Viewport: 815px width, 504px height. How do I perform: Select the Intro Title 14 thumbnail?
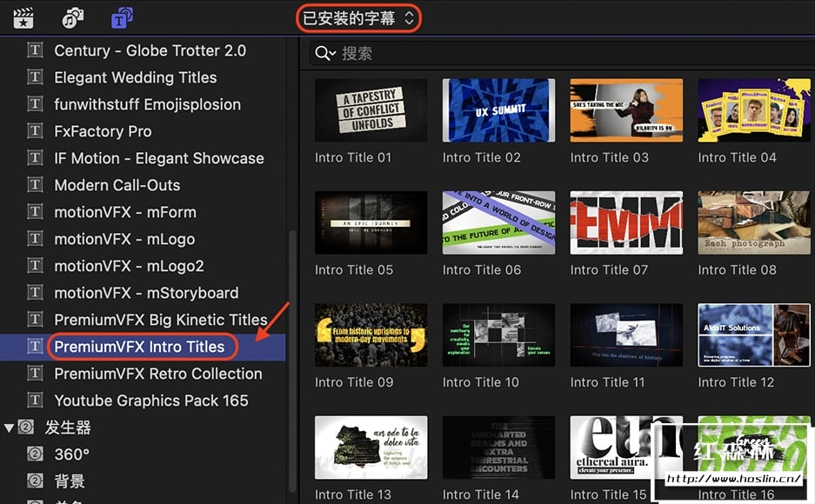point(498,448)
